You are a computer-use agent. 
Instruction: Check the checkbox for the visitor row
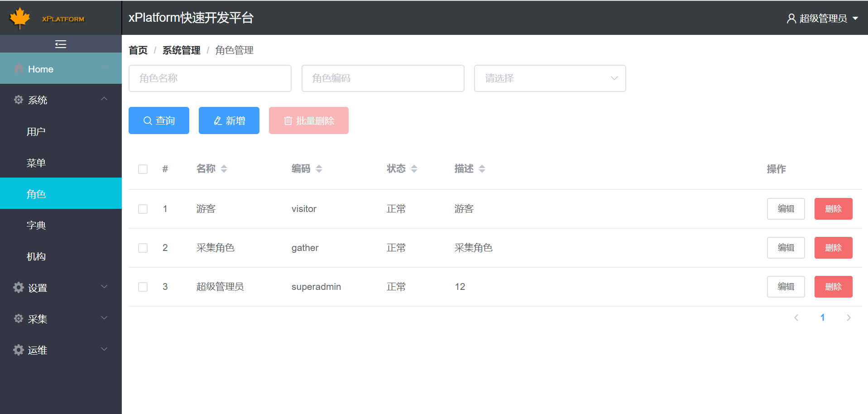coord(143,209)
